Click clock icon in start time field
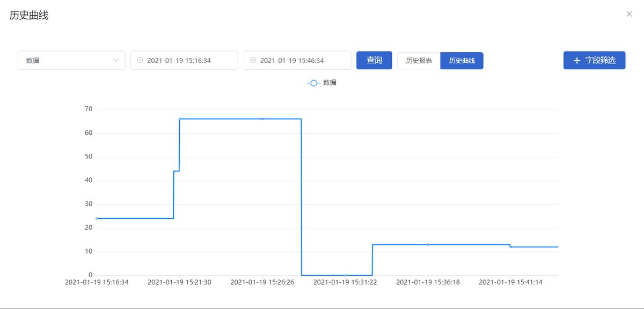The height and width of the screenshot is (309, 644). pyautogui.click(x=140, y=60)
